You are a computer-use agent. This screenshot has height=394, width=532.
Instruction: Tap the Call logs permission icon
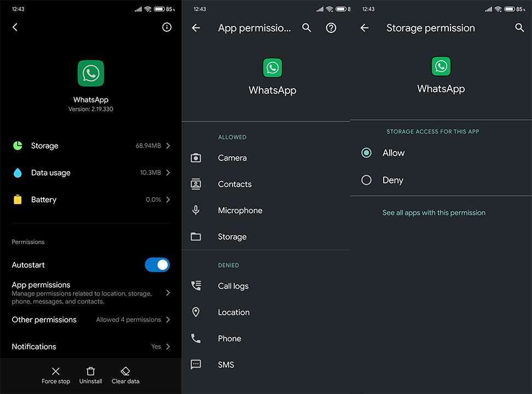coord(196,286)
